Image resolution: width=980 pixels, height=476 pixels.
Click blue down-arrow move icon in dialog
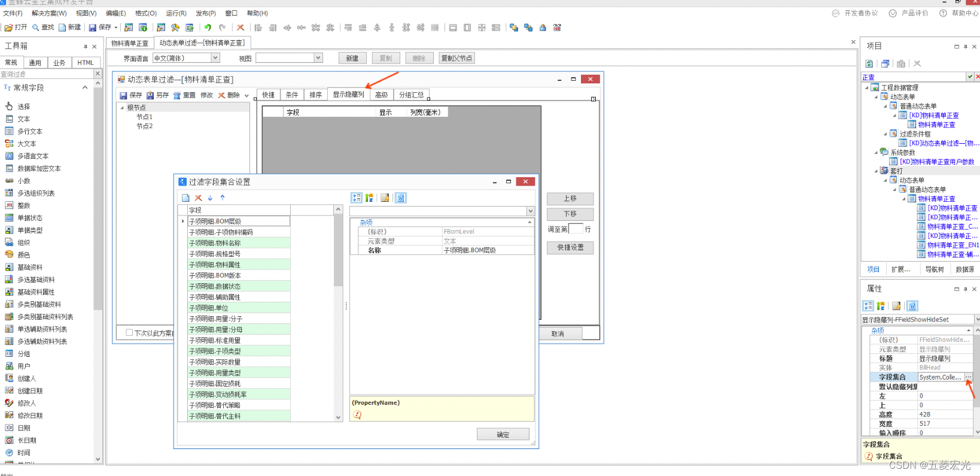[210, 198]
